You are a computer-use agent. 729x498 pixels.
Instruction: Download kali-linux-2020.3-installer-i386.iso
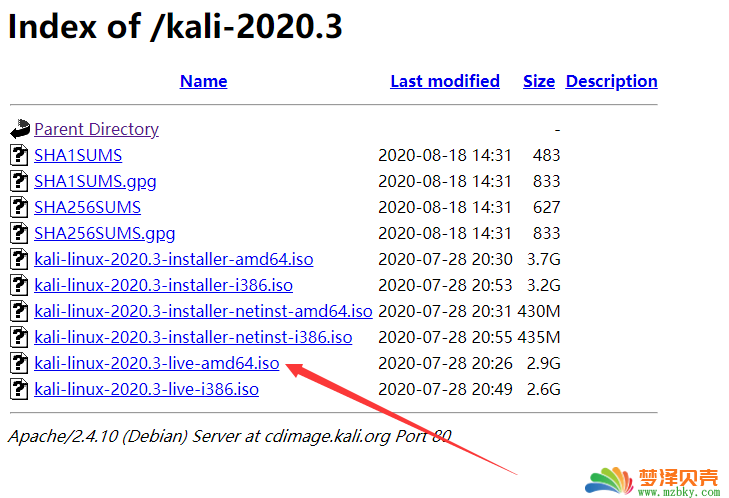164,286
